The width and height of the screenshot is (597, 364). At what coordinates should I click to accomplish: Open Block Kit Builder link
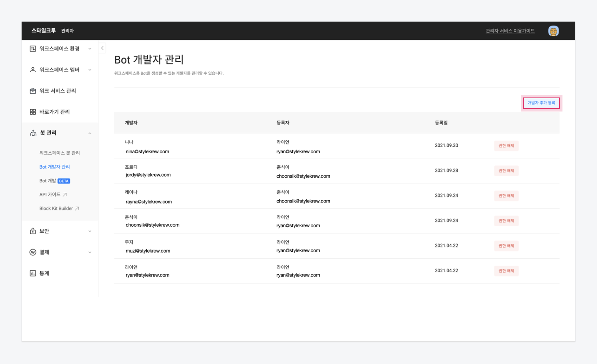(x=56, y=209)
